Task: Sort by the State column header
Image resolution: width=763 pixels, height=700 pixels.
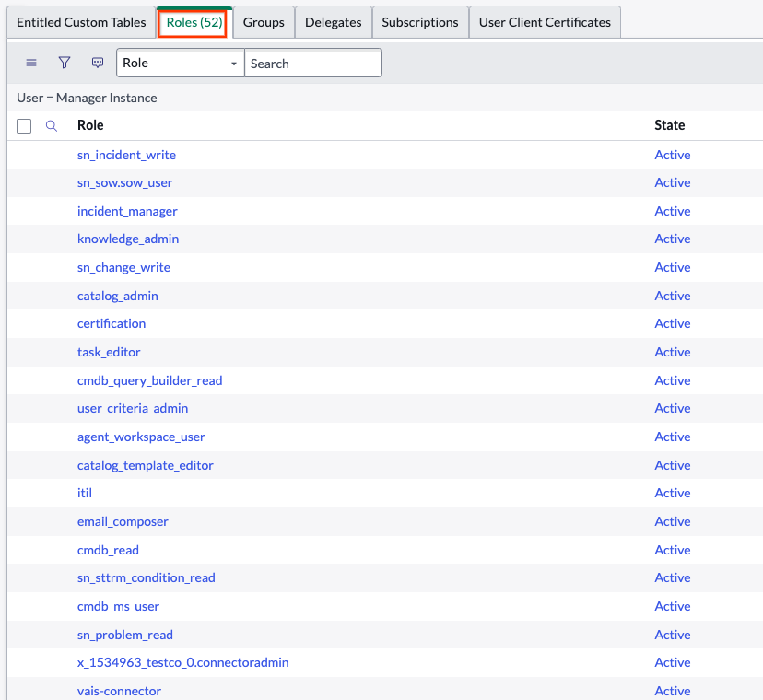Action: point(669,125)
